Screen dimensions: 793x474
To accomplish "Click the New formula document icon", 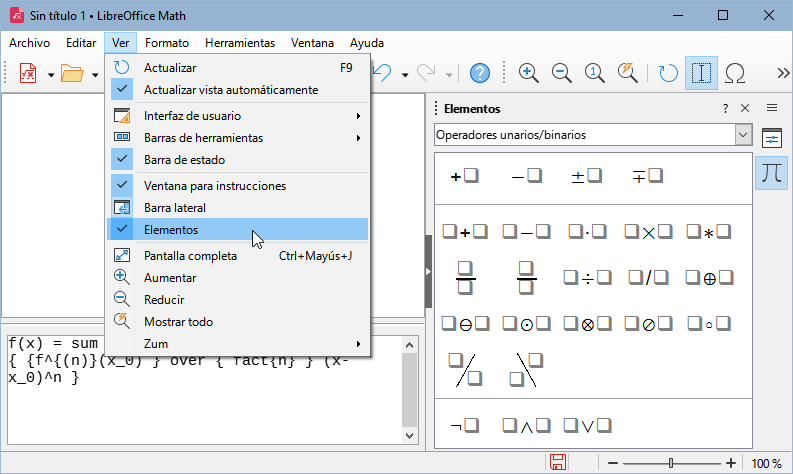I will [x=28, y=74].
